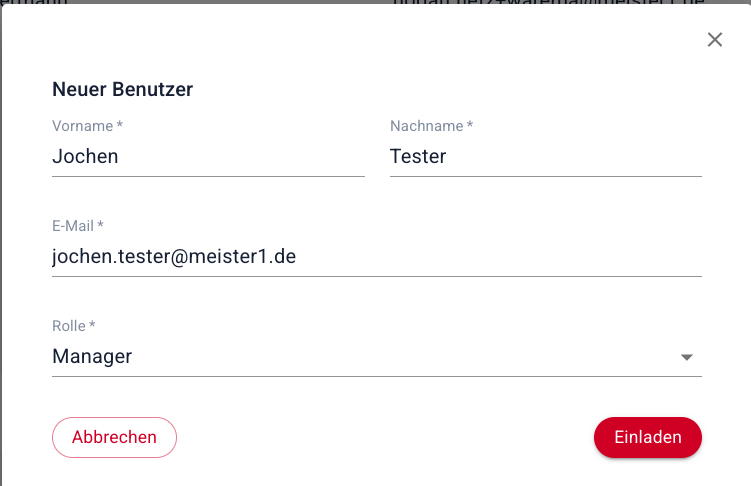Close the Neuer Benutzer dialog with the X

coord(714,40)
